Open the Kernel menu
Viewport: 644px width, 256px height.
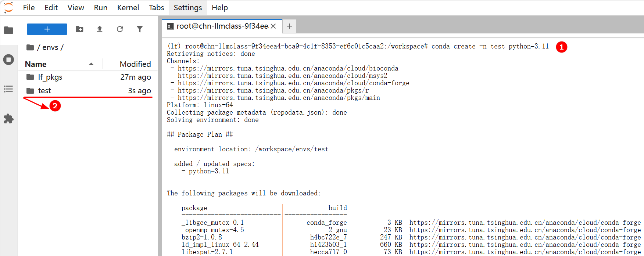click(x=128, y=8)
